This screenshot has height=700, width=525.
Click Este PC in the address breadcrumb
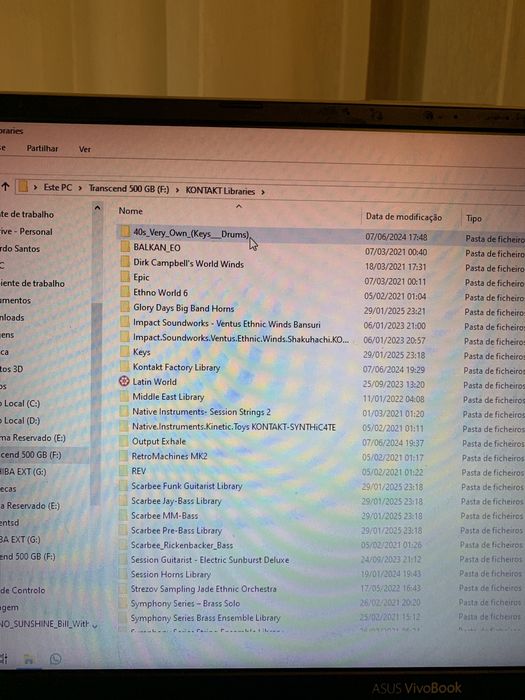58,188
